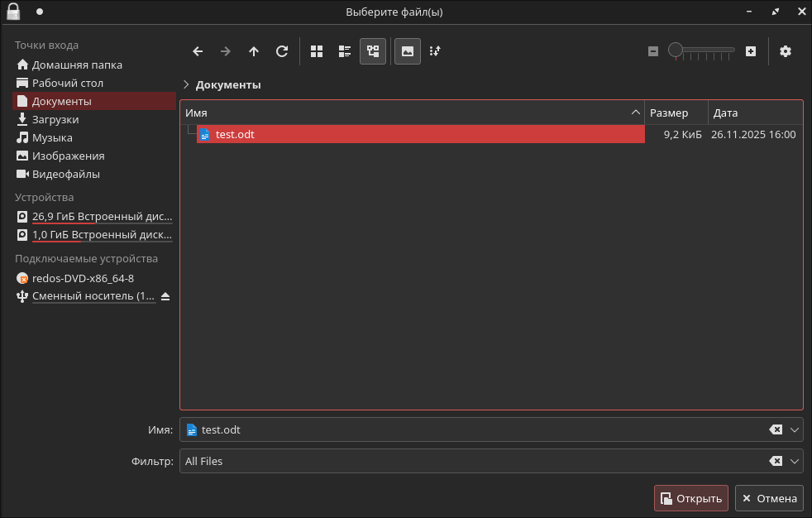Eject the removable media device
This screenshot has width=812, height=518.
[x=165, y=296]
